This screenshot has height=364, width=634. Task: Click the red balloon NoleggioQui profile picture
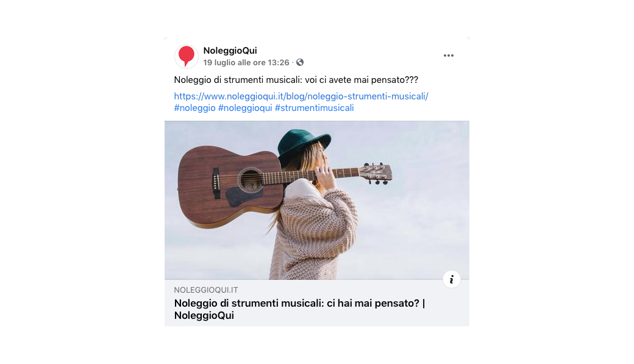coord(187,57)
